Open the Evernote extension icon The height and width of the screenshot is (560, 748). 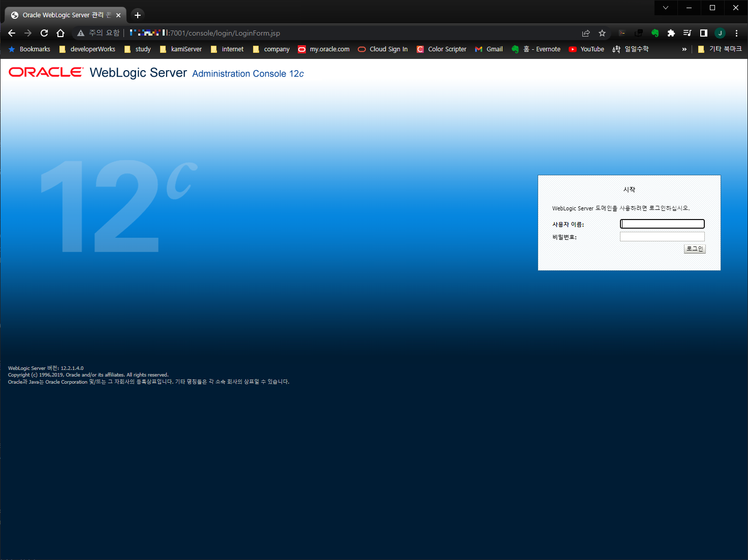coord(655,33)
